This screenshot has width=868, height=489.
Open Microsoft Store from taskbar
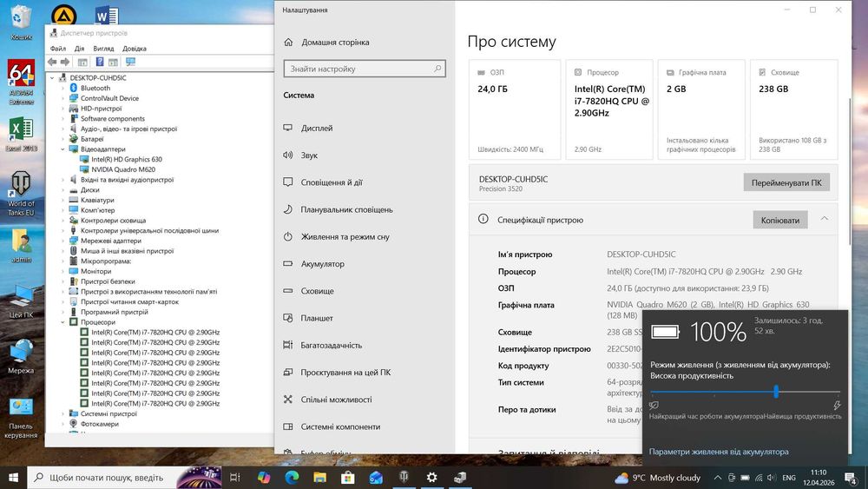pos(348,478)
